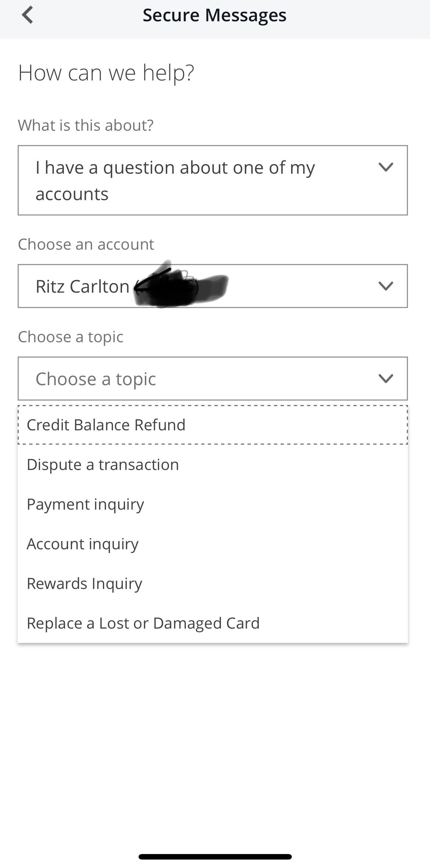Choose Account inquiry from the list

213,544
